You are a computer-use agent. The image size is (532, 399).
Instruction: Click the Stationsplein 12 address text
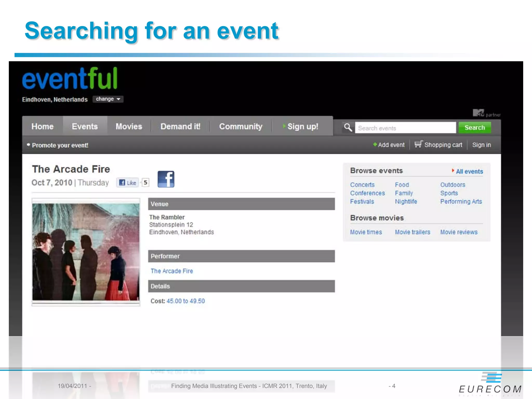tap(171, 225)
